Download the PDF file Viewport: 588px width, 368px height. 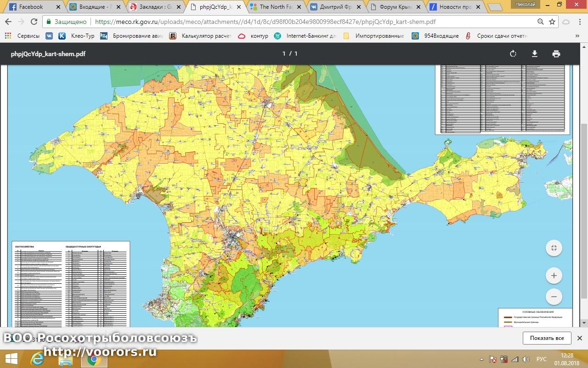pos(535,54)
